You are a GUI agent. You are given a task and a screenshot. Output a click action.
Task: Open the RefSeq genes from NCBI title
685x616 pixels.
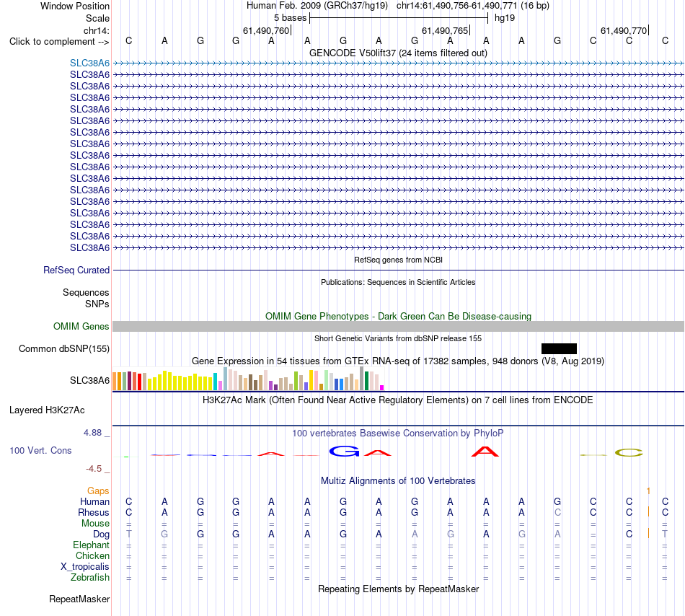coord(398,260)
